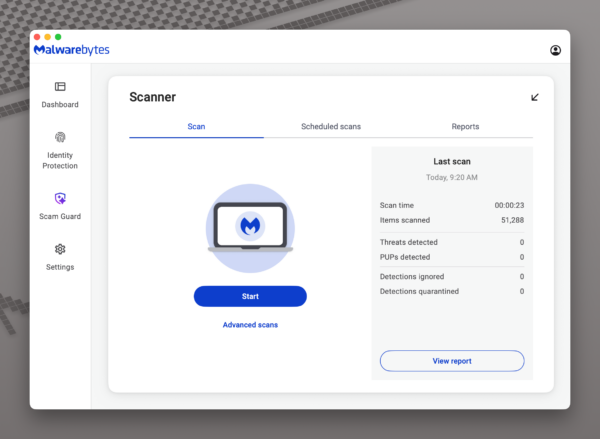Viewport: 600px width, 439px height.
Task: Open Settings gear icon
Action: [x=60, y=249]
